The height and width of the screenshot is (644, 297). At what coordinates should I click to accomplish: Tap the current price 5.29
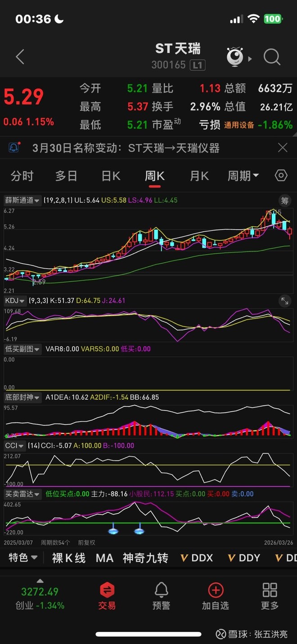click(23, 97)
